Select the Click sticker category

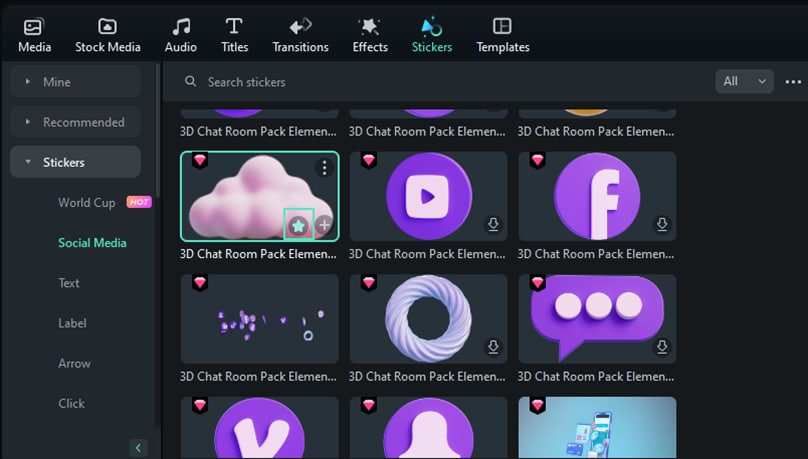tap(71, 403)
